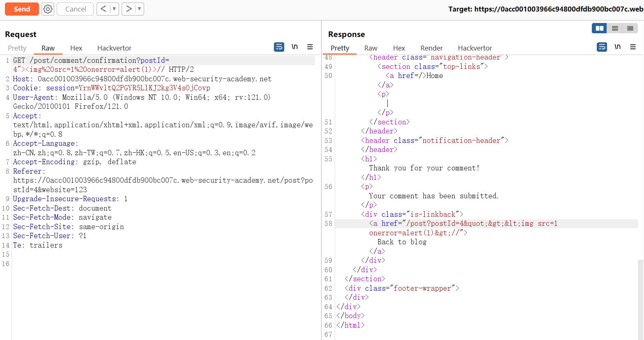Screen dimensions: 644x340
Task: Open the request settings gear icon
Action: point(48,9)
